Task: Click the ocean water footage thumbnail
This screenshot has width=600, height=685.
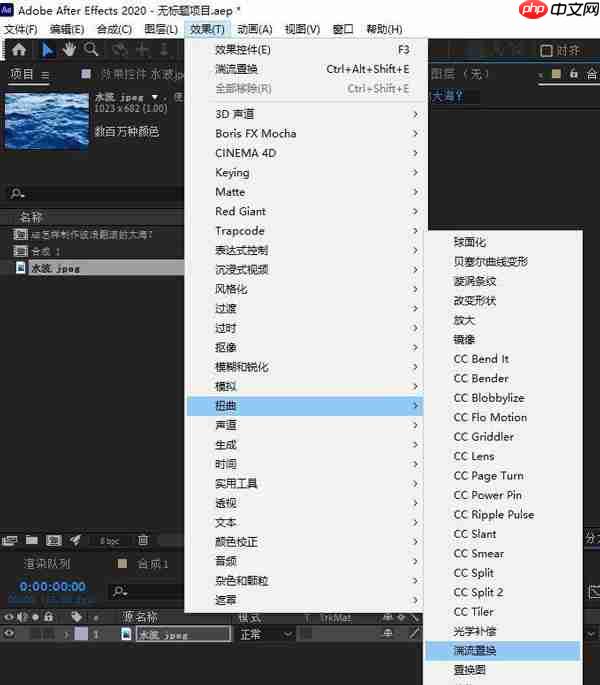Action: point(47,121)
